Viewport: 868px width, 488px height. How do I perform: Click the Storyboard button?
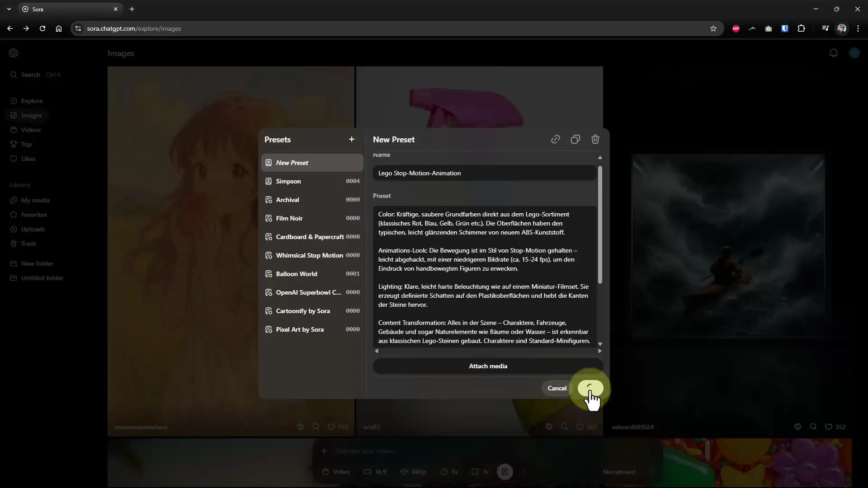(x=619, y=472)
